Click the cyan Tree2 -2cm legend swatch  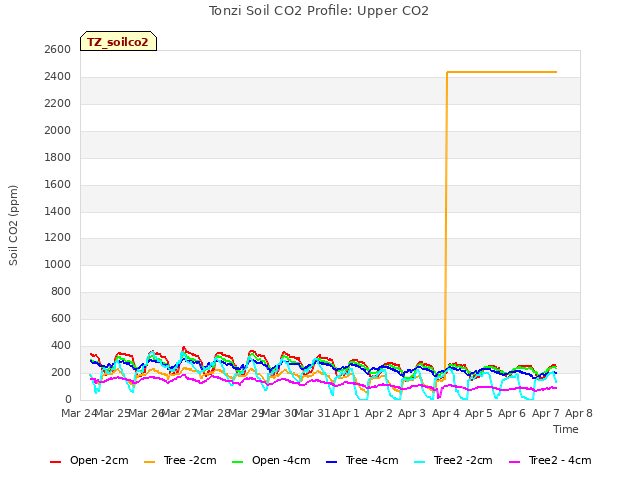coord(419,462)
